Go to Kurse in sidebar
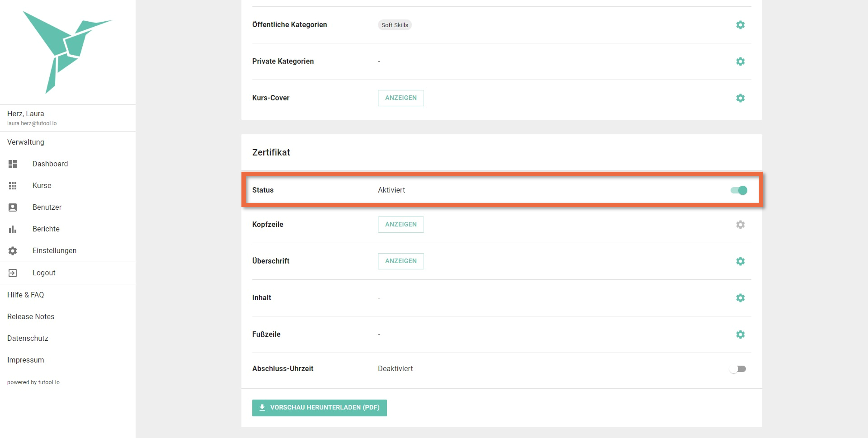This screenshot has height=438, width=868. pyautogui.click(x=42, y=186)
